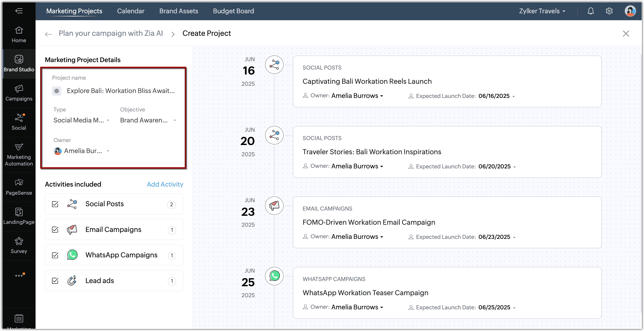Screen dimensions: 644x331
Task: Open the Social sidebar module
Action: (x=19, y=122)
